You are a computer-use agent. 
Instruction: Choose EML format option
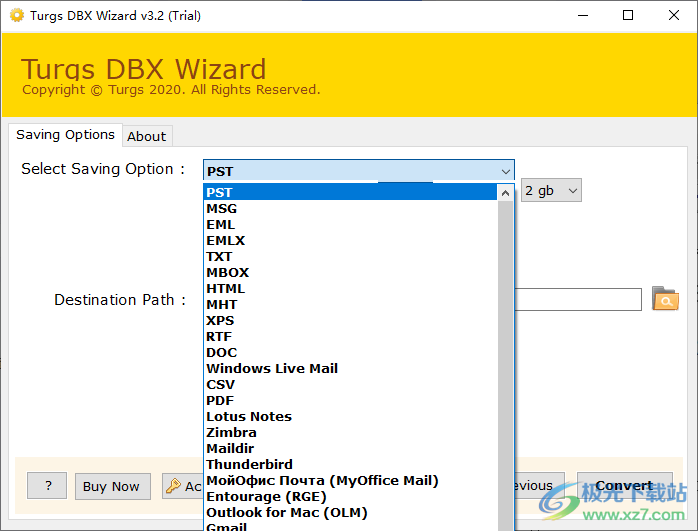click(350, 224)
